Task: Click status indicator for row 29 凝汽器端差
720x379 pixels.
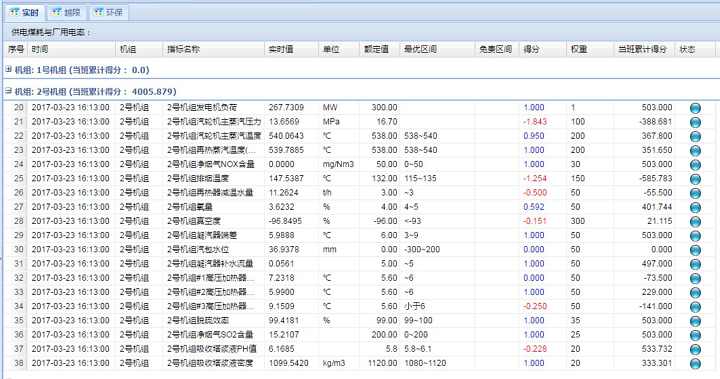Action: pyautogui.click(x=695, y=236)
